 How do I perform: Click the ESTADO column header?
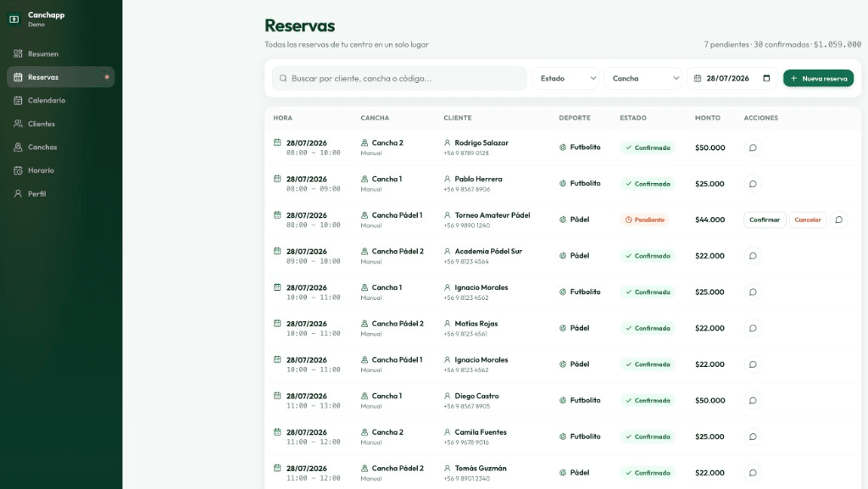[633, 118]
